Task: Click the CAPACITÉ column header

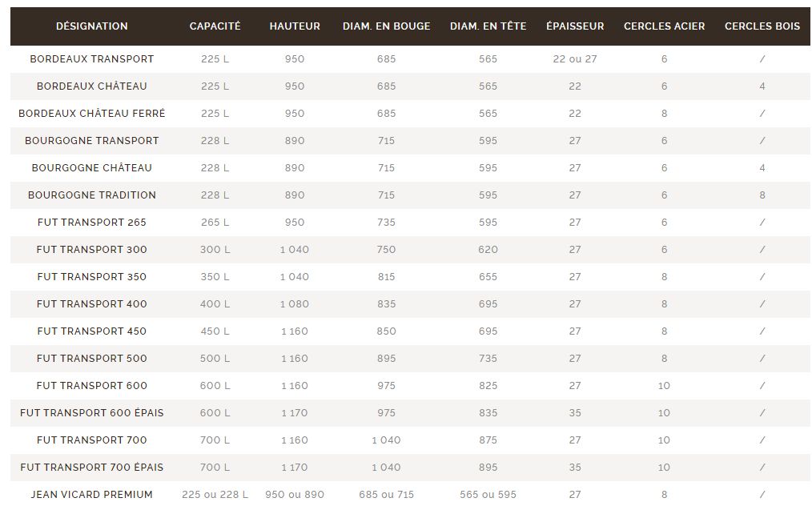Action: click(215, 26)
